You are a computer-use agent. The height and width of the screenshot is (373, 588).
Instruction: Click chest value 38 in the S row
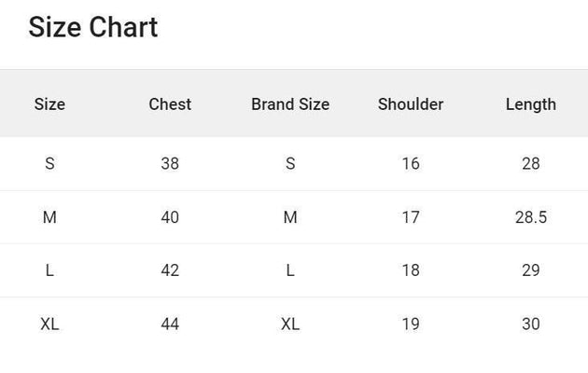pyautogui.click(x=170, y=164)
